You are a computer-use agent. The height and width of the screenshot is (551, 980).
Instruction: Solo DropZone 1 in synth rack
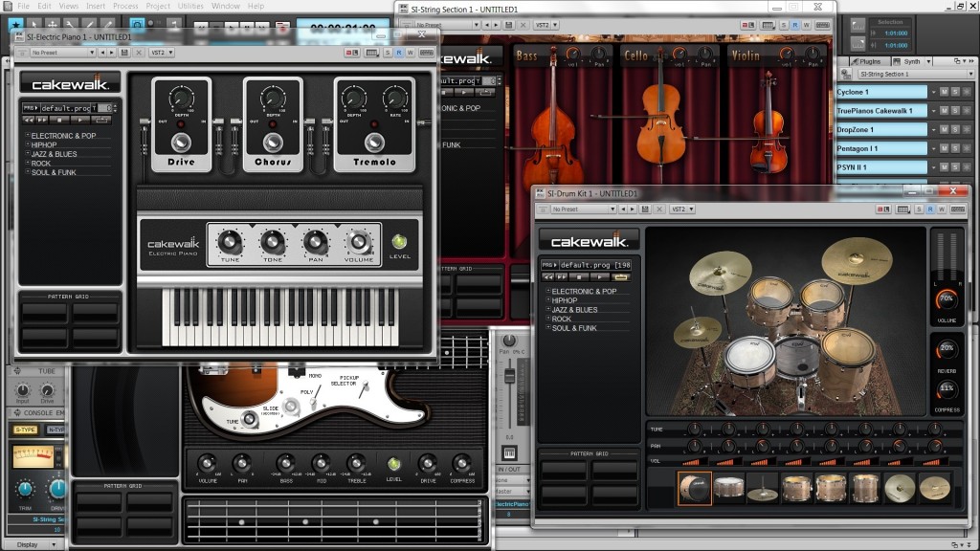(x=955, y=129)
